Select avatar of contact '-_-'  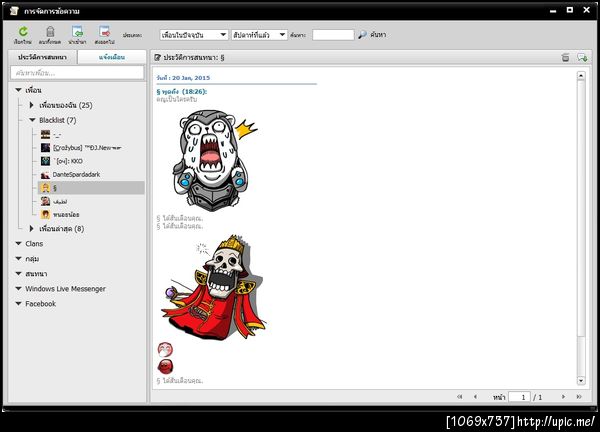[46, 134]
